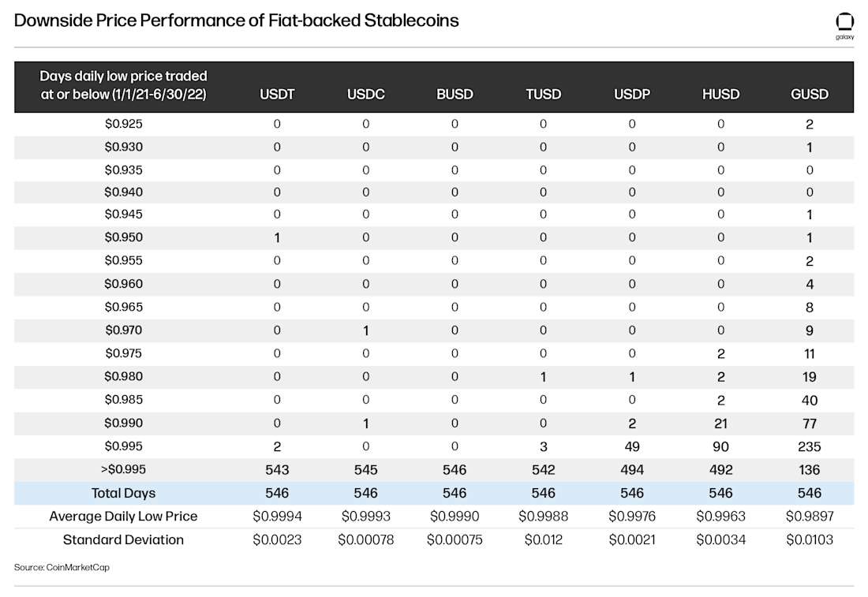The height and width of the screenshot is (597, 868).
Task: Click GUSD average price $0.9897
Action: point(810,517)
